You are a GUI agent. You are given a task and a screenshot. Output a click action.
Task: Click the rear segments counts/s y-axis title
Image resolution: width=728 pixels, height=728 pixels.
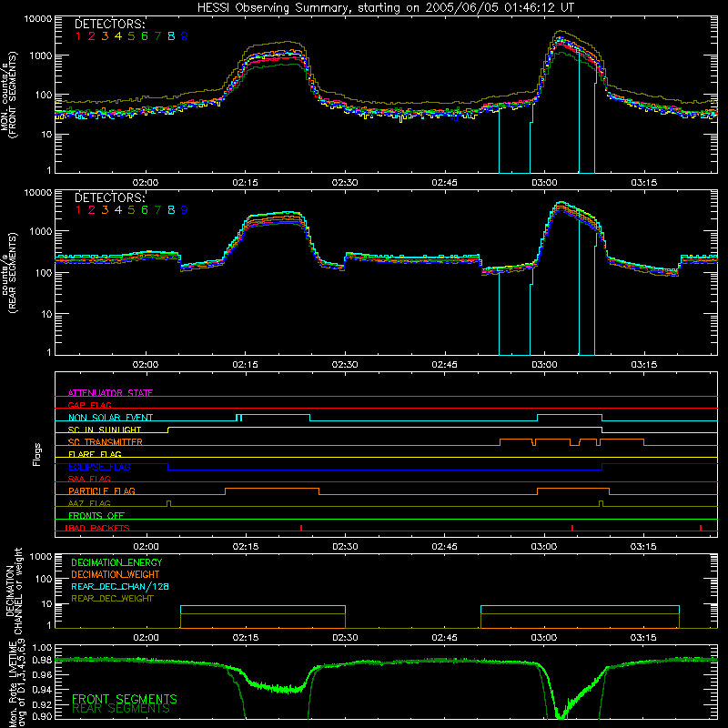pyautogui.click(x=8, y=272)
